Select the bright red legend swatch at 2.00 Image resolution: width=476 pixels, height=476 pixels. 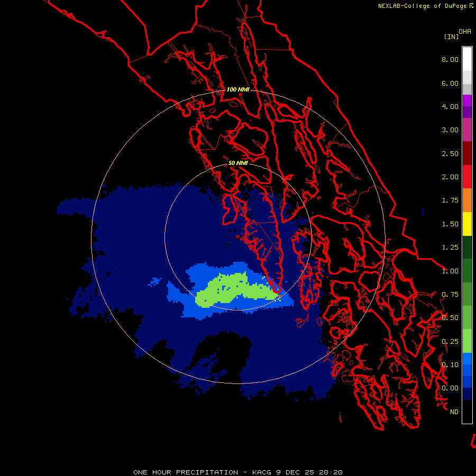click(x=467, y=177)
